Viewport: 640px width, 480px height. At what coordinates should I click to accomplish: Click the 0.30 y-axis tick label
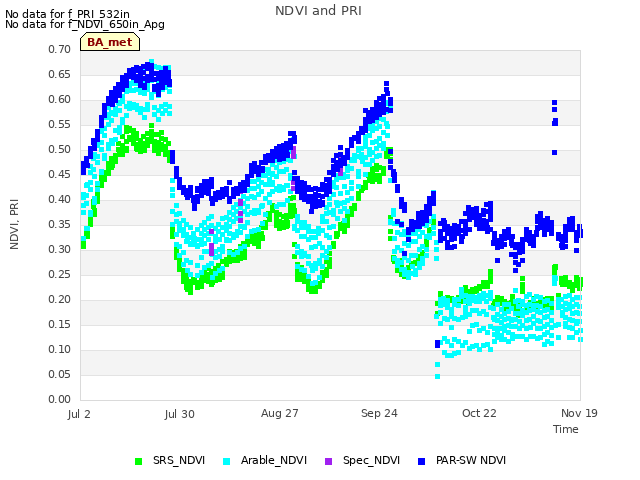(x=60, y=249)
